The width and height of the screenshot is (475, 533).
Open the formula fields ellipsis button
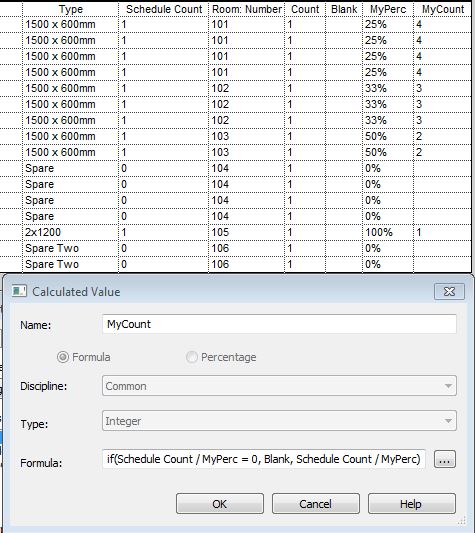[445, 460]
